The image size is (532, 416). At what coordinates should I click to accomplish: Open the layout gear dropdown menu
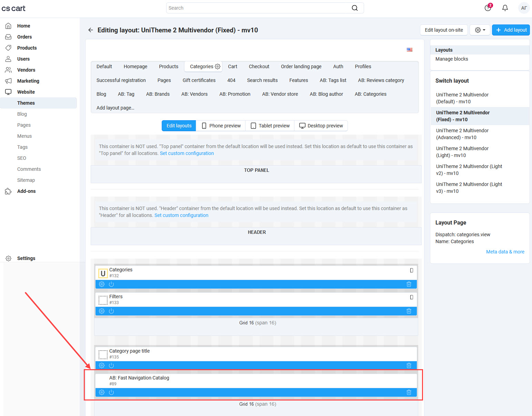tap(480, 30)
